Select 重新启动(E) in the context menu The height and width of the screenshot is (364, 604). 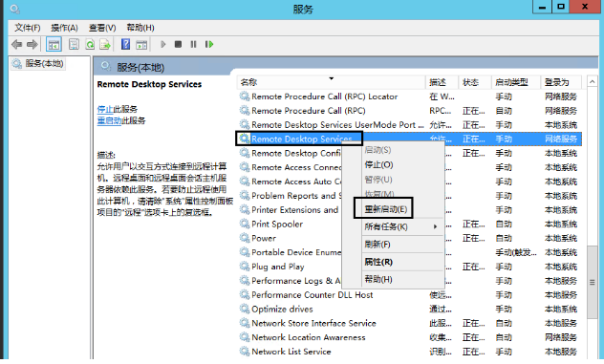[x=385, y=209]
